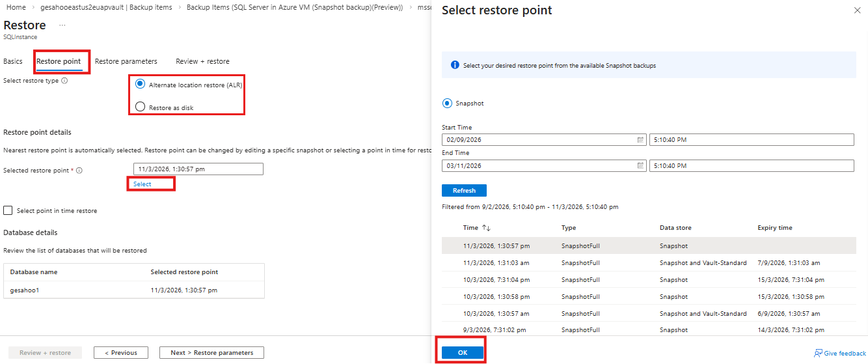The width and height of the screenshot is (868, 364).
Task: Click the Expiry time column header
Action: point(775,228)
